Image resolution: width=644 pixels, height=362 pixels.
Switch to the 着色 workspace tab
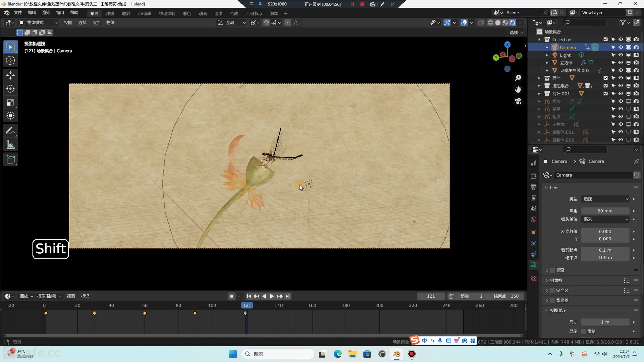click(187, 13)
